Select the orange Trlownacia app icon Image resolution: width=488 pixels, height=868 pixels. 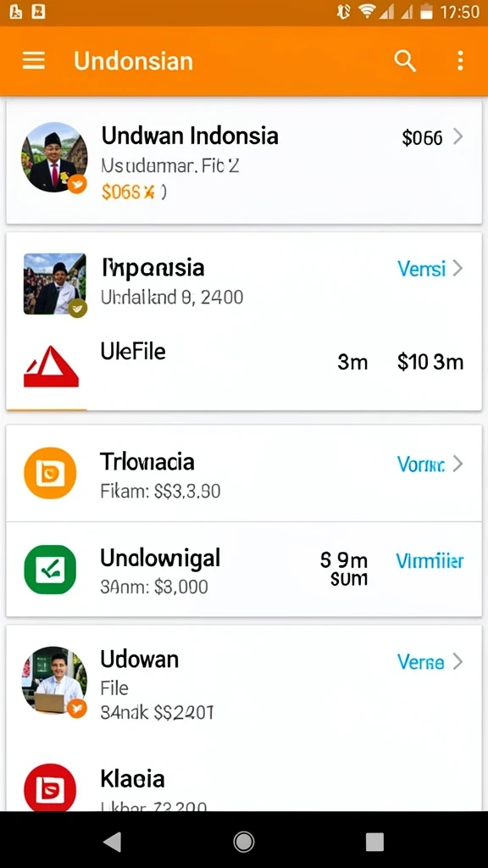coord(50,473)
